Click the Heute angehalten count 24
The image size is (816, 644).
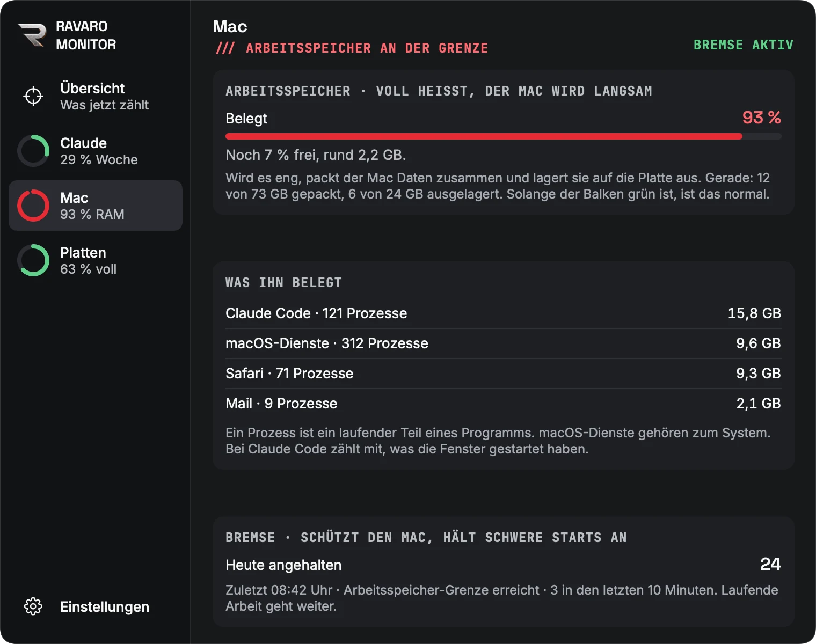(x=770, y=564)
